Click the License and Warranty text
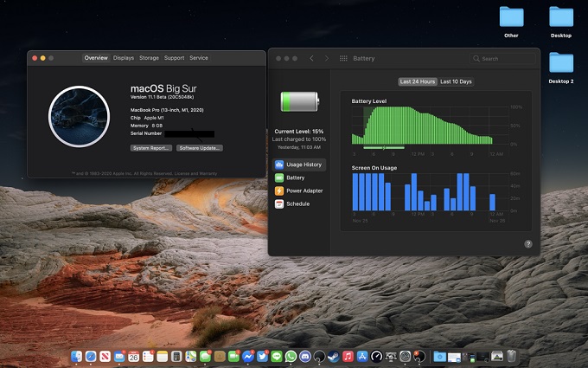 (x=195, y=173)
